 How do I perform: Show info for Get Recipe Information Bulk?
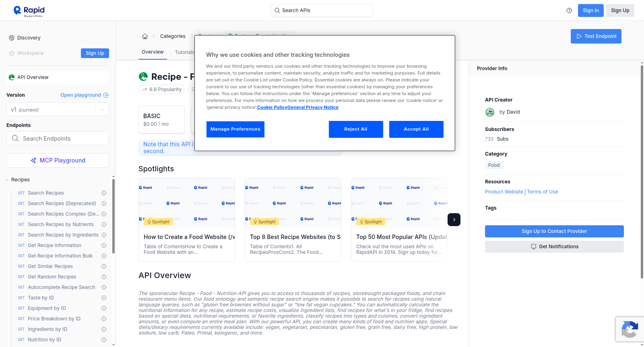pos(104,256)
